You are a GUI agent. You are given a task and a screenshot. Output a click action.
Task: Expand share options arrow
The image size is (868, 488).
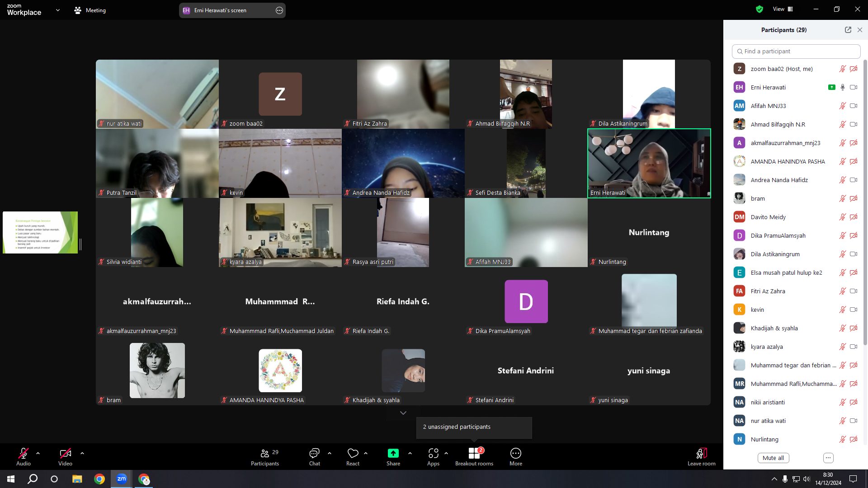pos(410,453)
